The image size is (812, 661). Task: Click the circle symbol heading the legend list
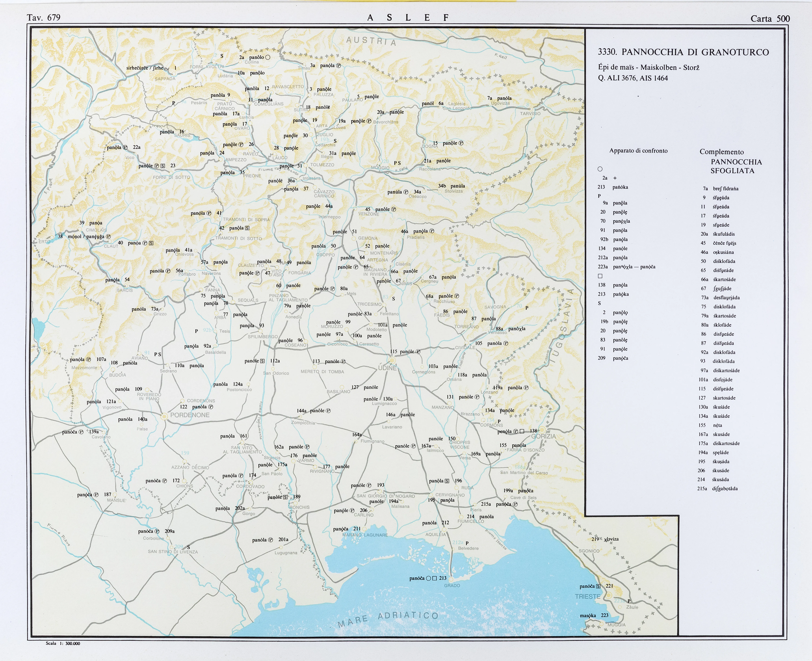(600, 169)
